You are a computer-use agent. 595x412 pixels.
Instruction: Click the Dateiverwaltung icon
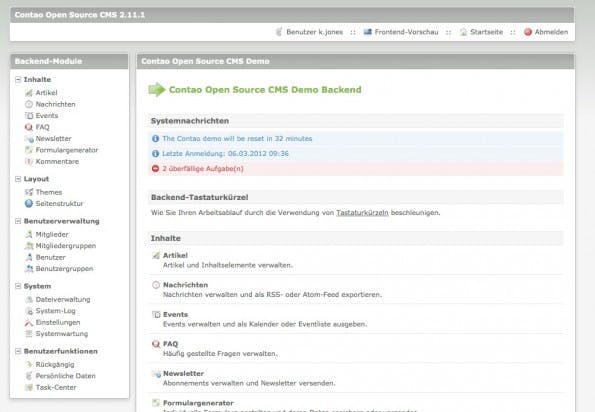pos(29,299)
